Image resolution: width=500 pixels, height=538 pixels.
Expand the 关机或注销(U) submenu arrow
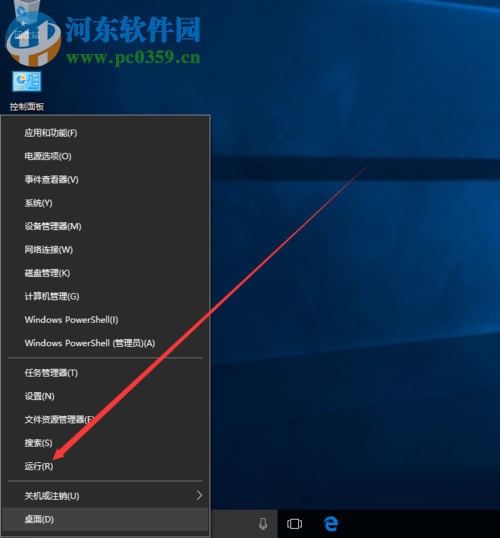coord(199,495)
